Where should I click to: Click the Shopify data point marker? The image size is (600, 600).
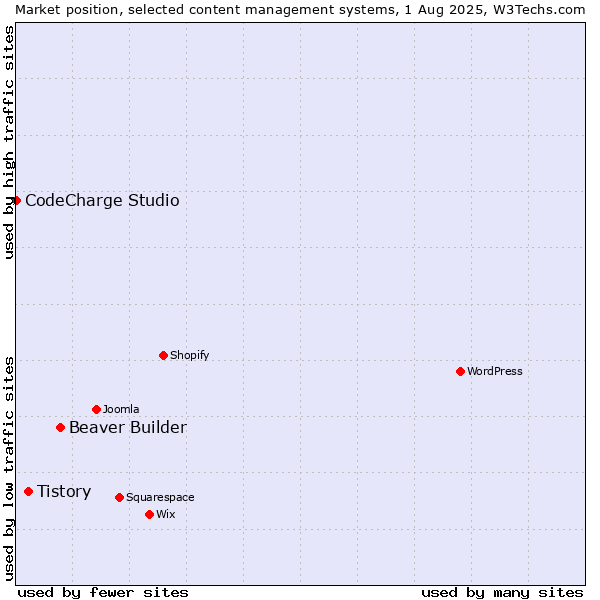pyautogui.click(x=163, y=355)
